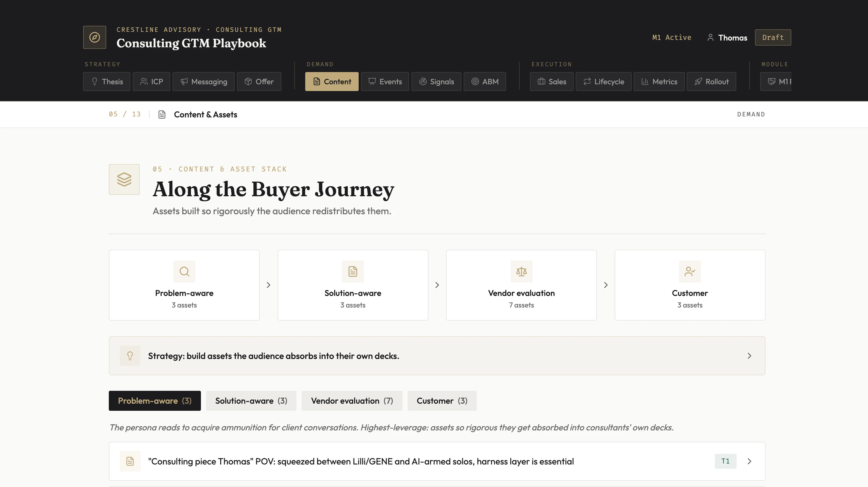Open the Offer section
868x487 pixels.
(x=259, y=82)
